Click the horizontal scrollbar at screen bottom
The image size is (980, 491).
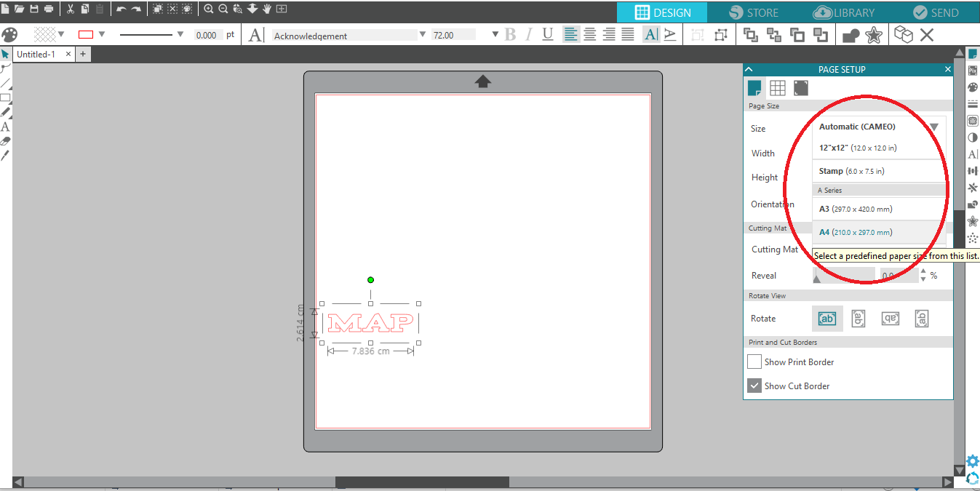click(x=422, y=481)
